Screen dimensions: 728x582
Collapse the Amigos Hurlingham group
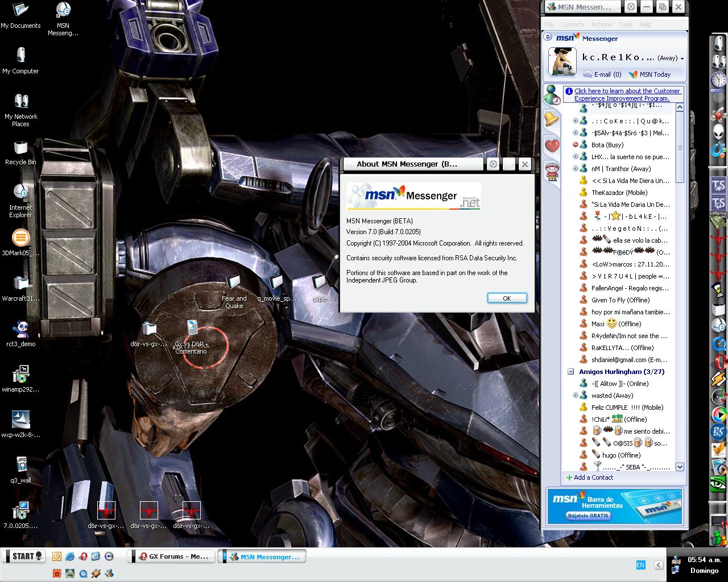point(571,372)
